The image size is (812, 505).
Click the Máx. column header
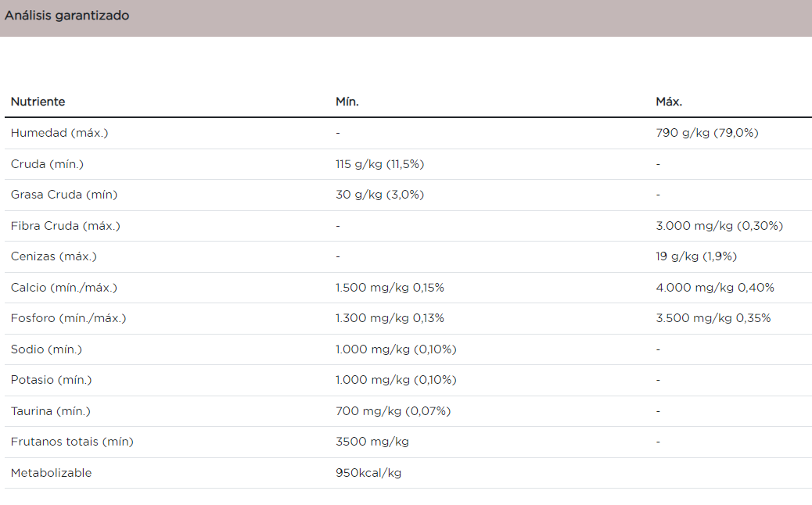coord(669,102)
